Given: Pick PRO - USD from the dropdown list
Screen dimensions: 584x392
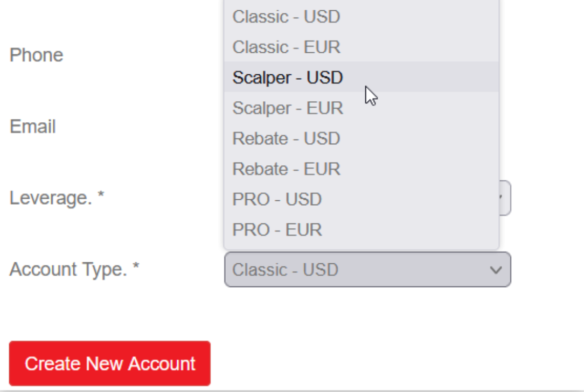Looking at the screenshot, I should click(277, 199).
